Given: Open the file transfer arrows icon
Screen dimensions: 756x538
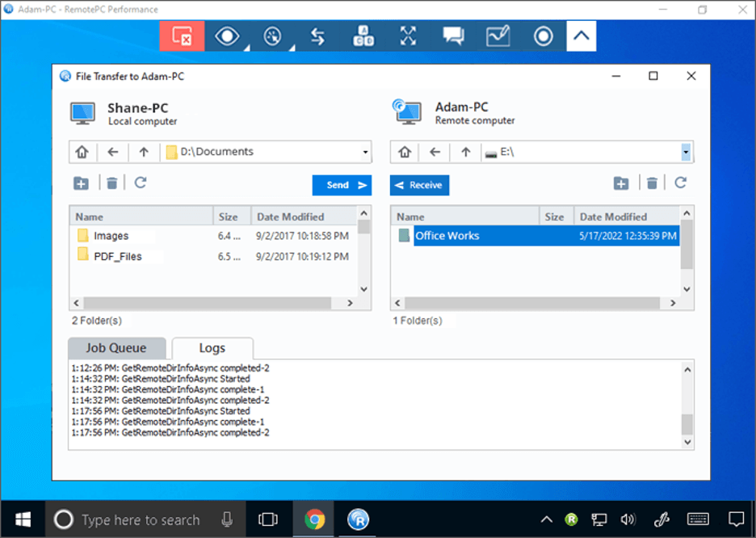Looking at the screenshot, I should [x=317, y=36].
